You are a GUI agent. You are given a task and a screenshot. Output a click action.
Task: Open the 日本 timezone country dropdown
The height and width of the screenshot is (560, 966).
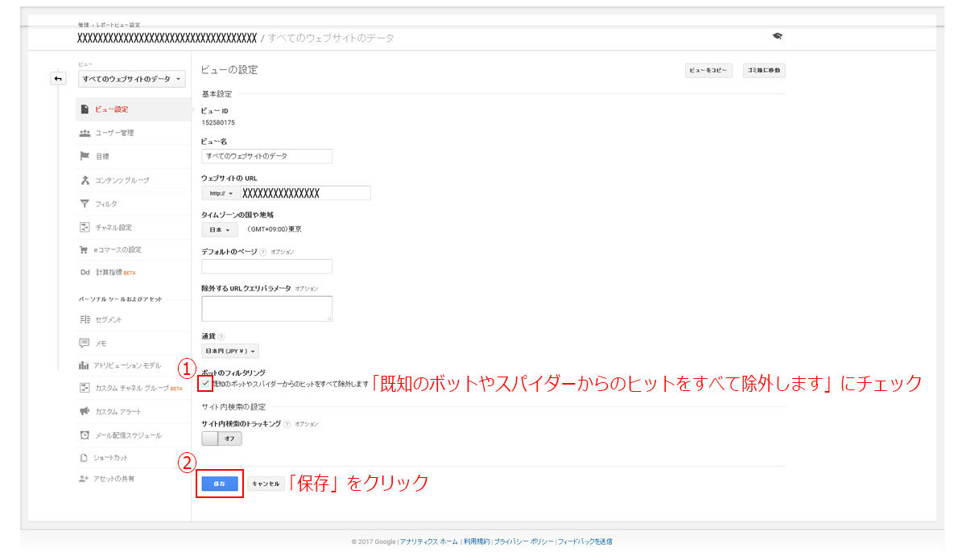click(x=221, y=229)
